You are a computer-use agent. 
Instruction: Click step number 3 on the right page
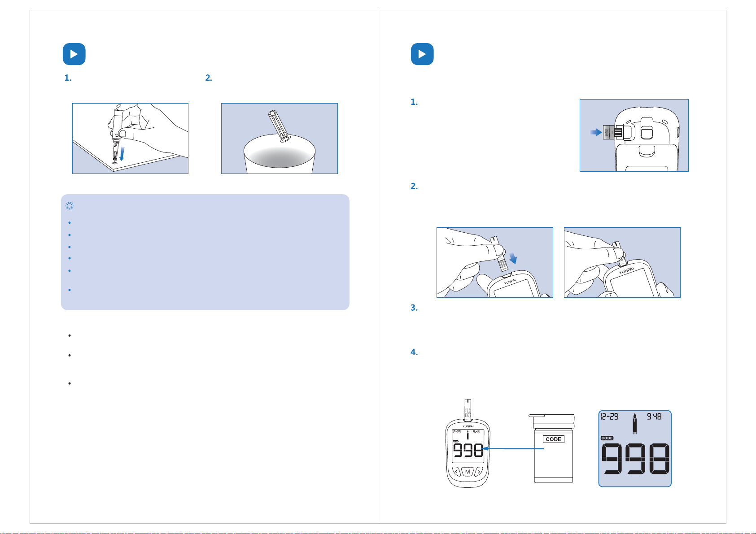pyautogui.click(x=414, y=308)
